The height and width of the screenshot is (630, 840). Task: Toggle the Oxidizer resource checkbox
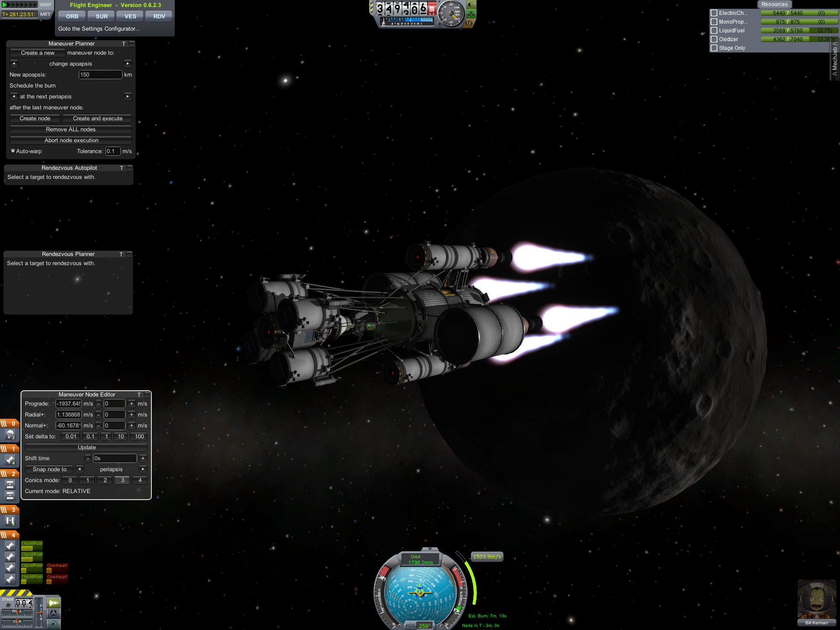click(714, 39)
